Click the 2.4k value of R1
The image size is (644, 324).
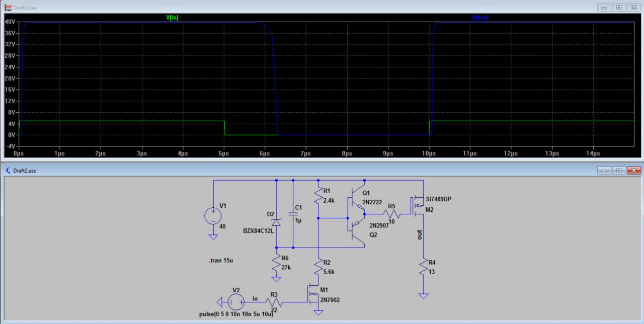tap(329, 201)
